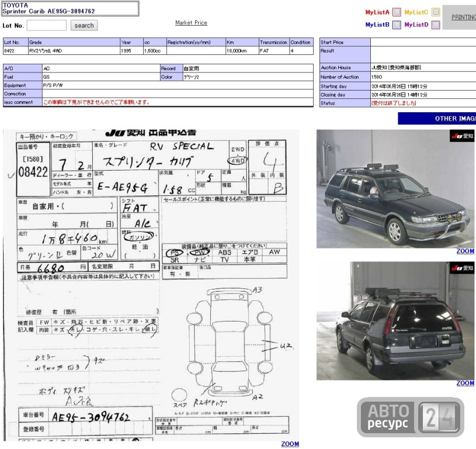Open the auction sheet image
The width and height of the screenshot is (476, 449).
point(151,285)
